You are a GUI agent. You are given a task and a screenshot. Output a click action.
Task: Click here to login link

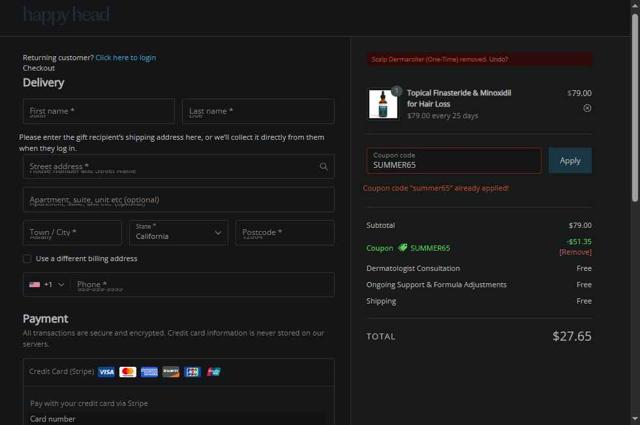point(126,58)
